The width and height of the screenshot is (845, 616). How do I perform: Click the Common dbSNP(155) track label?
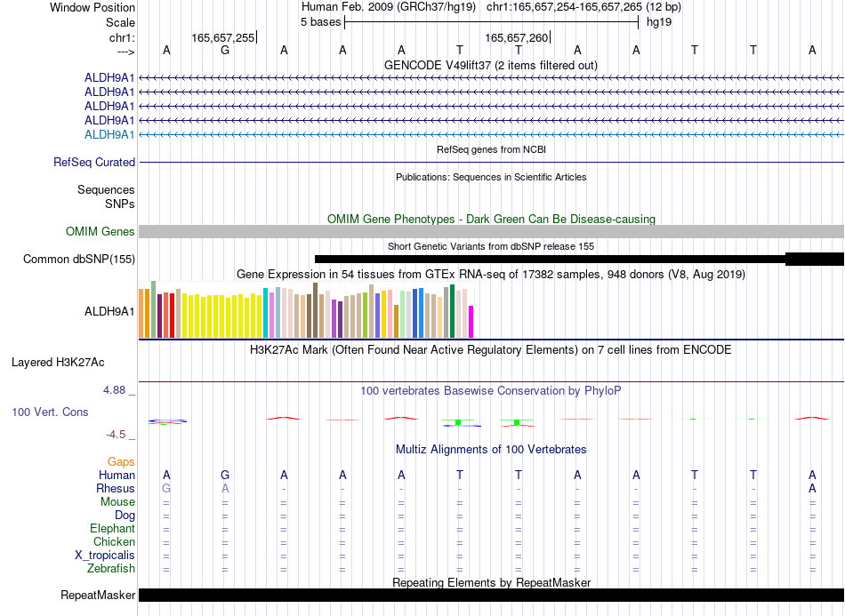pos(79,259)
